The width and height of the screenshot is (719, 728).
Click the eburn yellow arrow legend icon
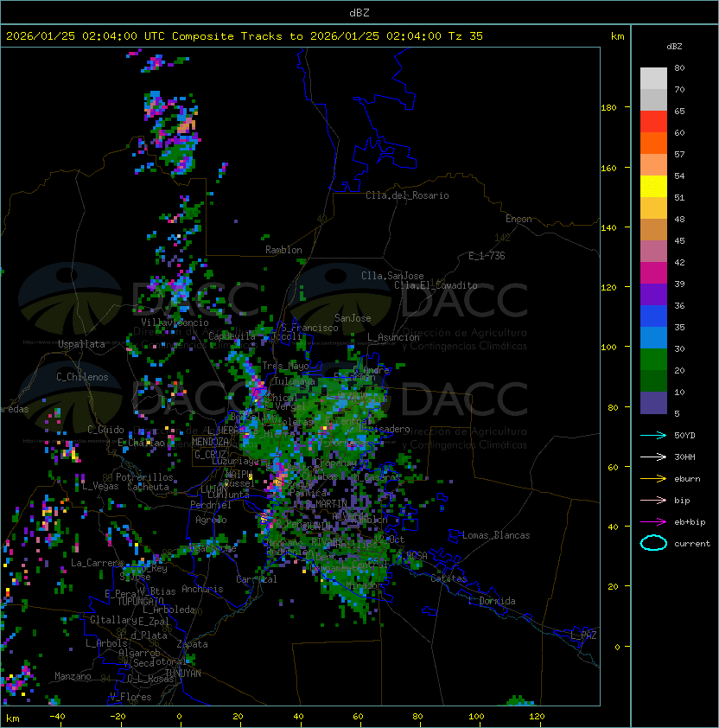pos(653,479)
